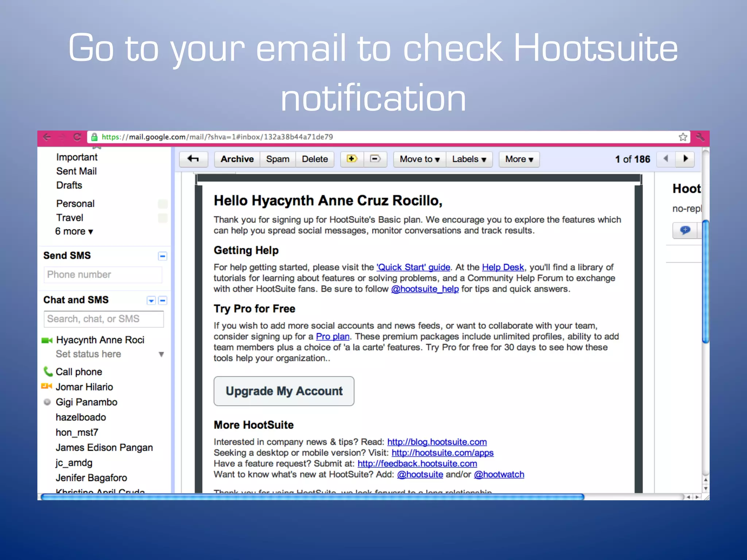Toggle the Travel label color box
Viewport: 747px width, 560px height.
point(163,218)
